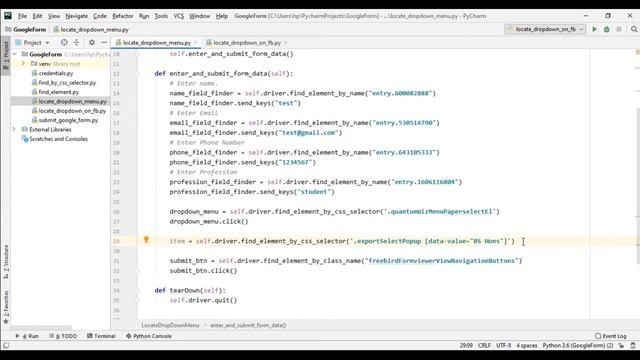Toggle the 1: Project side tab
This screenshot has width=640, height=360.
tap(6, 56)
